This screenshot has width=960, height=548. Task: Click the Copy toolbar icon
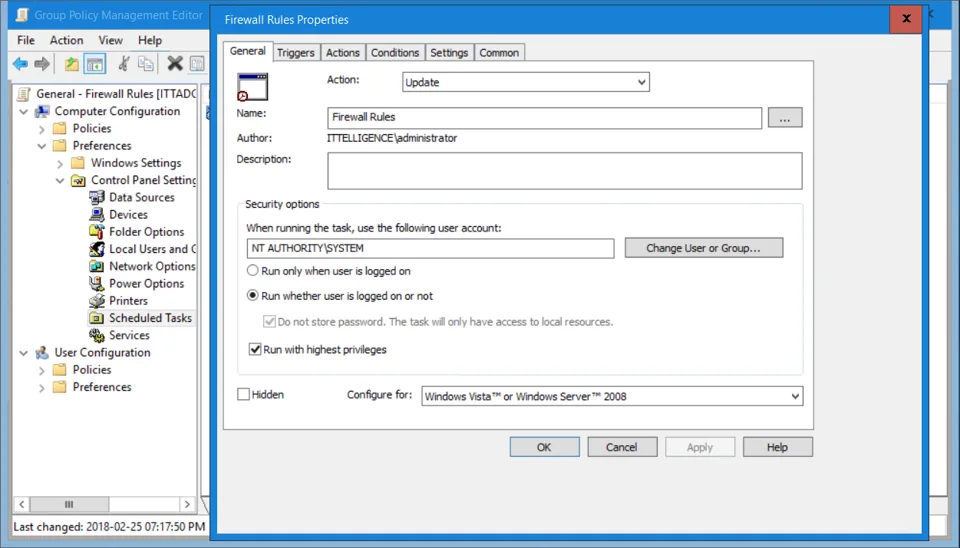146,64
